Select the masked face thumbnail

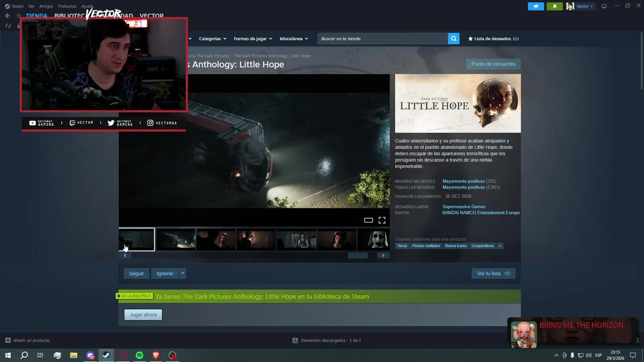click(373, 239)
